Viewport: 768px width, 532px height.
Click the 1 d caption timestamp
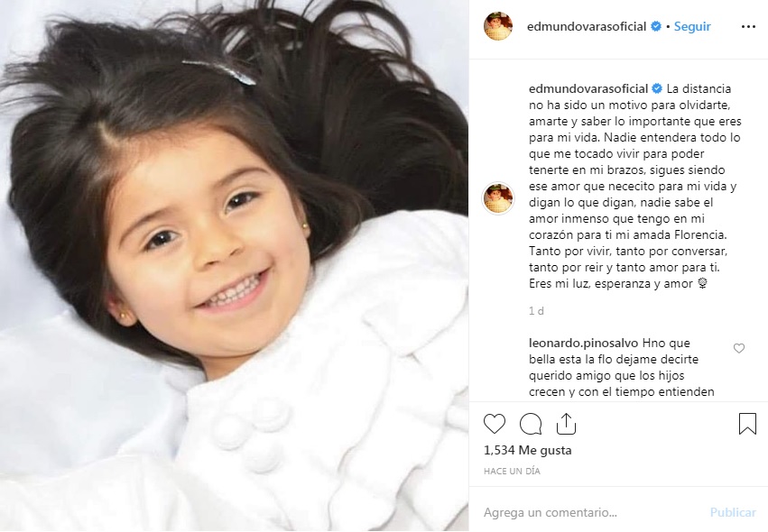536,311
